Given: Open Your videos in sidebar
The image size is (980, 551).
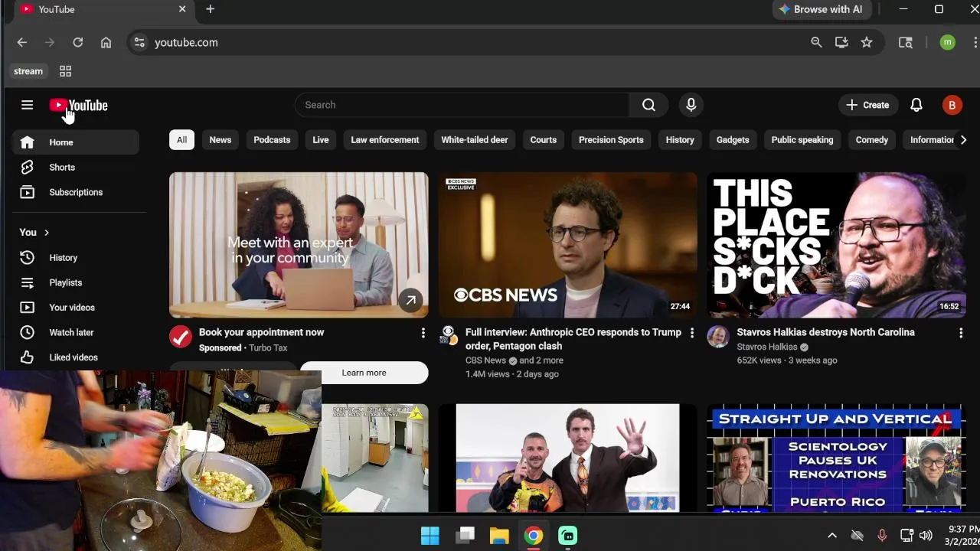Looking at the screenshot, I should [x=75, y=308].
